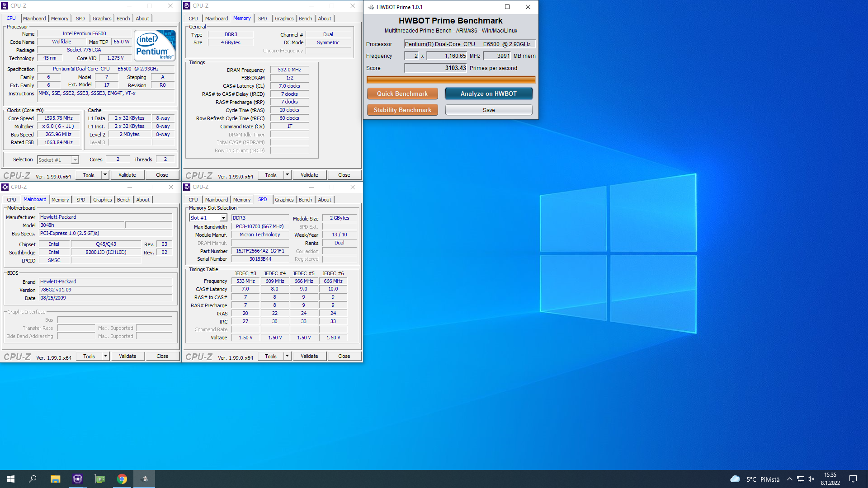Click Wolfdale code name value
Screen dimensions: 868x488
click(61, 42)
